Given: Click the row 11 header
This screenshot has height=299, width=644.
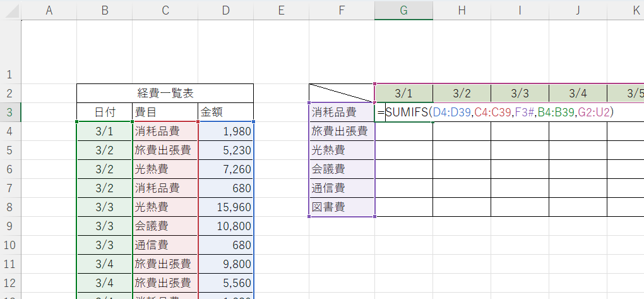Looking at the screenshot, I should click(x=10, y=264).
